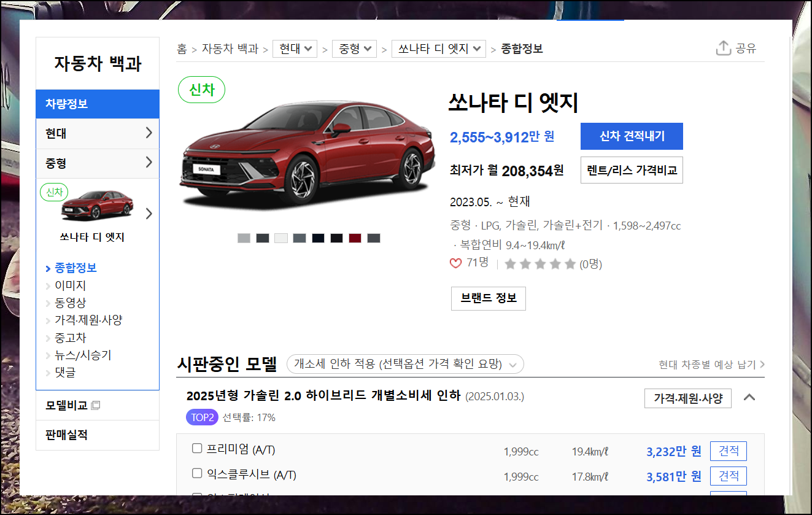Click the fifth rating star

[x=570, y=264]
